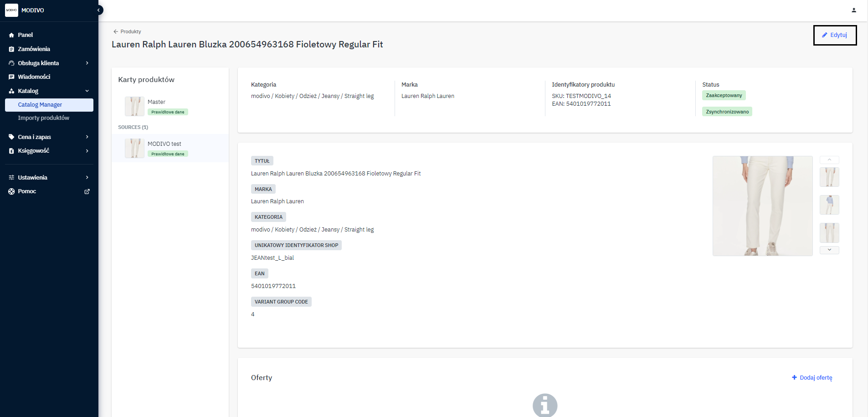868x417 pixels.
Task: Click Dodaj ofertę link
Action: pyautogui.click(x=812, y=378)
